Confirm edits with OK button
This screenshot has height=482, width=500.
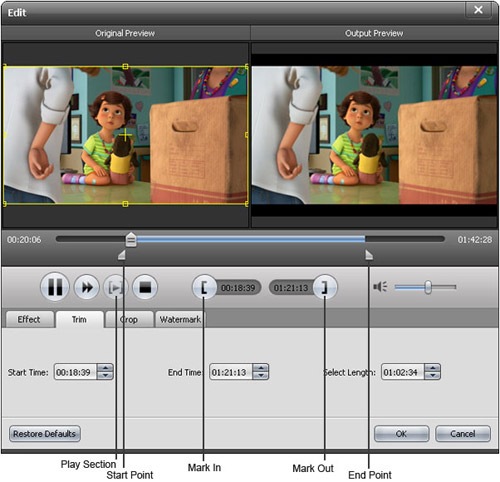(401, 434)
